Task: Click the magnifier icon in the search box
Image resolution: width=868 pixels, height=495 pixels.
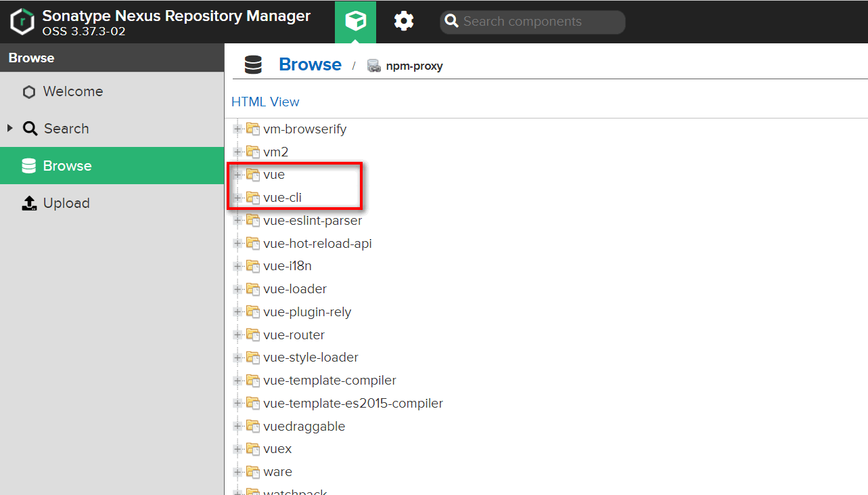Action: 452,22
